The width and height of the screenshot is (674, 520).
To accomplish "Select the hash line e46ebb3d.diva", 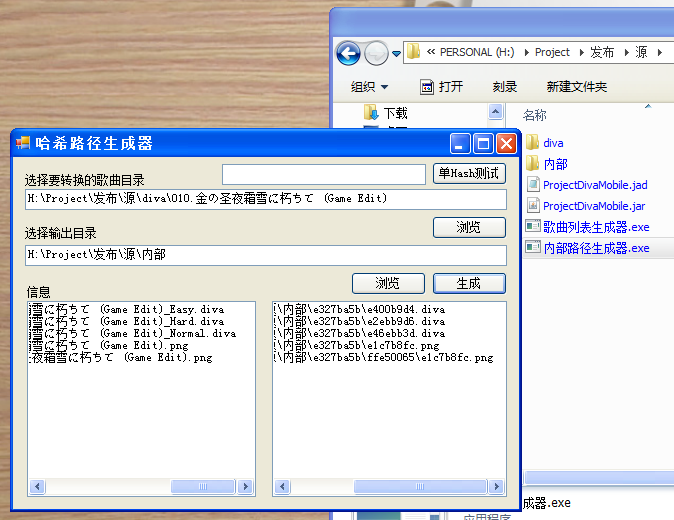I will tap(359, 333).
